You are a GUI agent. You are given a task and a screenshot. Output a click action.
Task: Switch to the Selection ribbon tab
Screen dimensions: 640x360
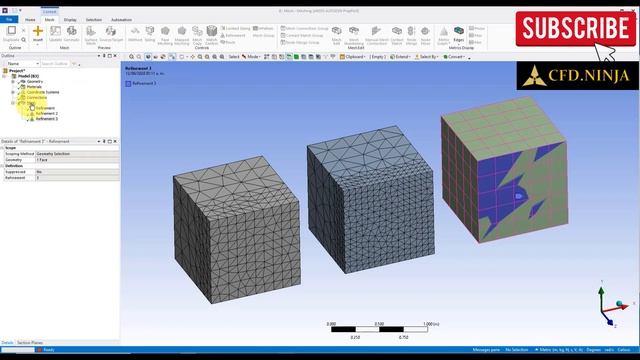(93, 20)
